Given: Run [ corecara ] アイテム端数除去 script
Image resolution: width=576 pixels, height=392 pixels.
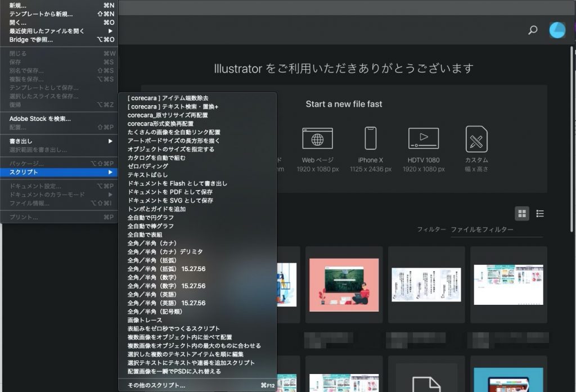Looking at the screenshot, I should click(x=197, y=98).
